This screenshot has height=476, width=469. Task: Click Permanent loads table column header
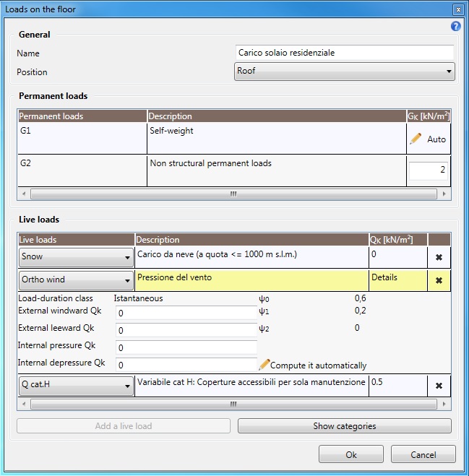click(x=82, y=116)
